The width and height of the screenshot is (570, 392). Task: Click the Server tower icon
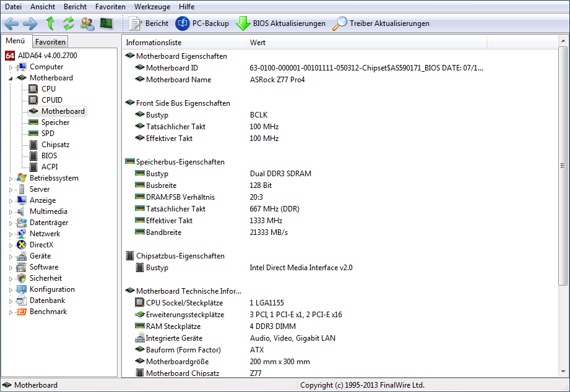pos(22,189)
